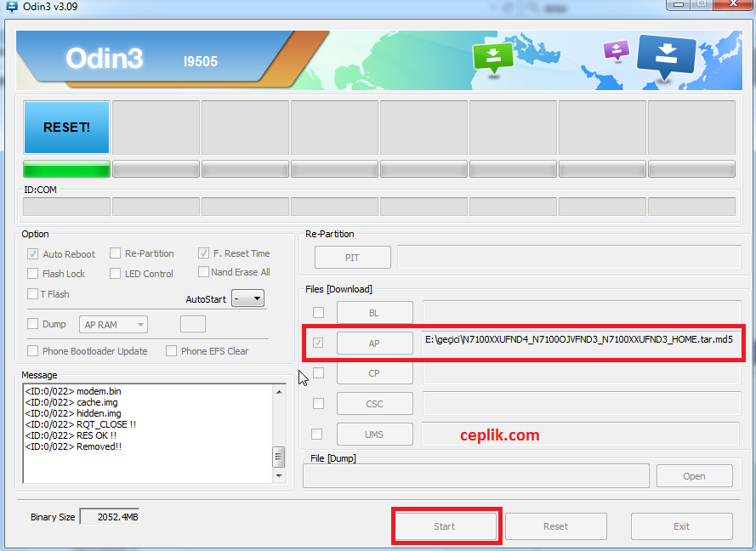Image resolution: width=756 pixels, height=551 pixels.
Task: Click the Message log scroll-down arrow
Action: (x=279, y=476)
